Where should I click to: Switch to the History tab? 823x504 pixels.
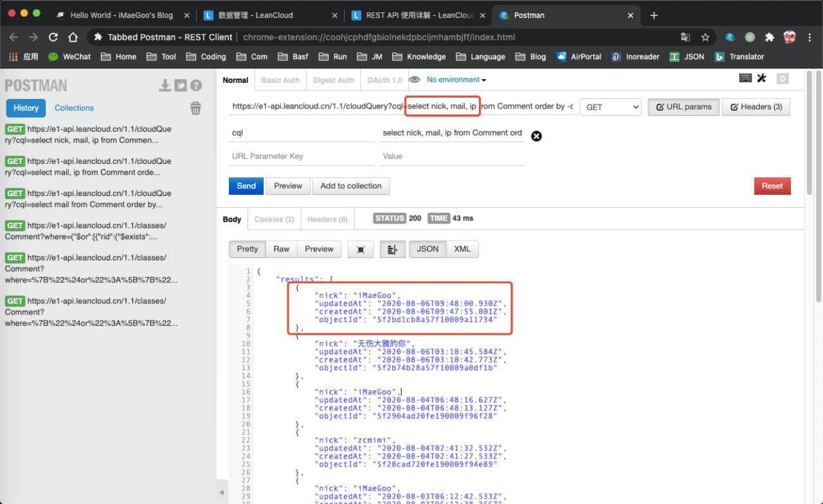pos(26,108)
